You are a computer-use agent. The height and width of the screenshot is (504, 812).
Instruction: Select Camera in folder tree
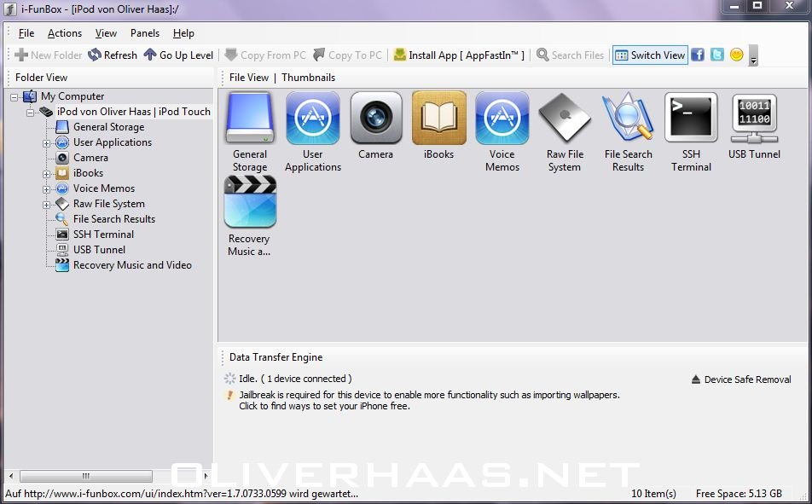[90, 158]
